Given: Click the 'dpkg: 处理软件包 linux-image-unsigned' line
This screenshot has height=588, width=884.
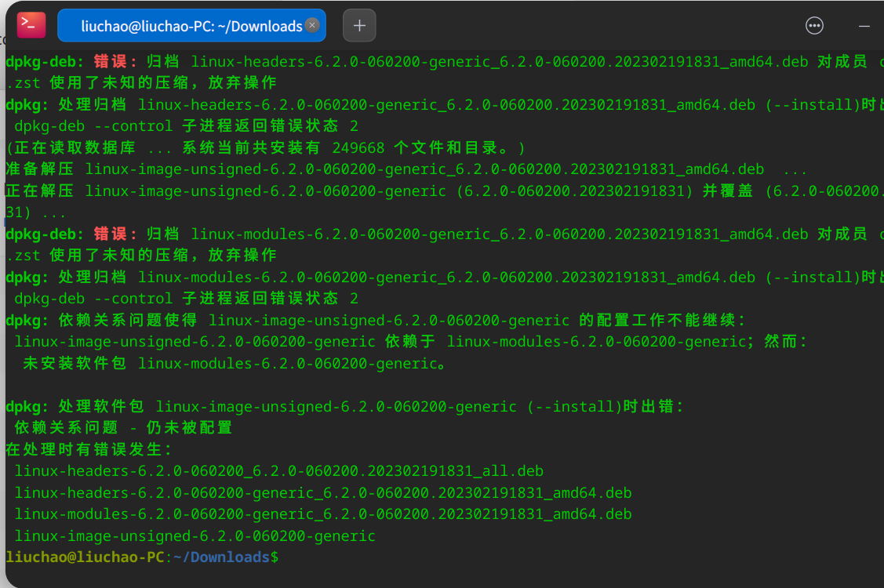Looking at the screenshot, I should tap(345, 406).
